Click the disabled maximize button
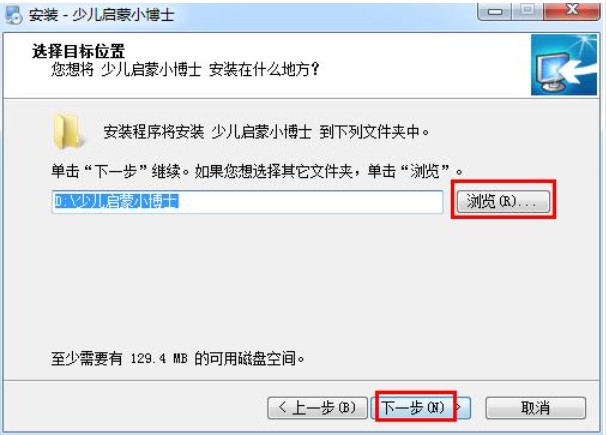This screenshot has height=435, width=606. pos(528,11)
